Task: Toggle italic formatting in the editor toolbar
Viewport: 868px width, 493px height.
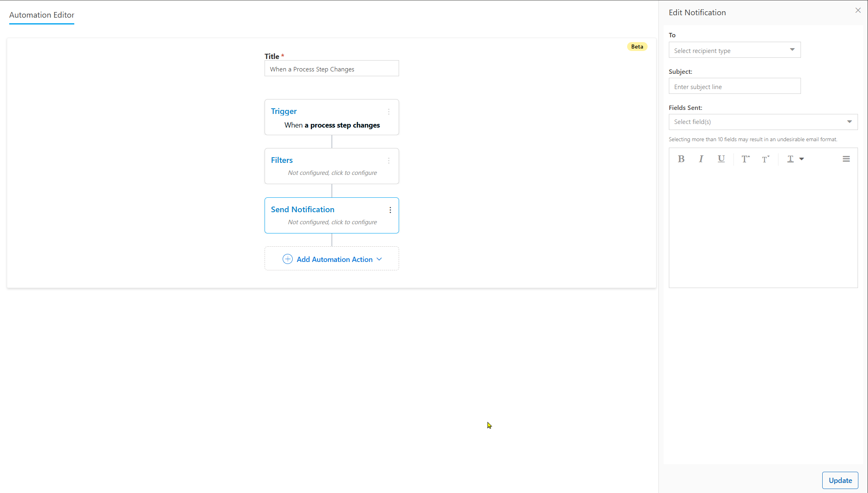Action: pyautogui.click(x=701, y=159)
